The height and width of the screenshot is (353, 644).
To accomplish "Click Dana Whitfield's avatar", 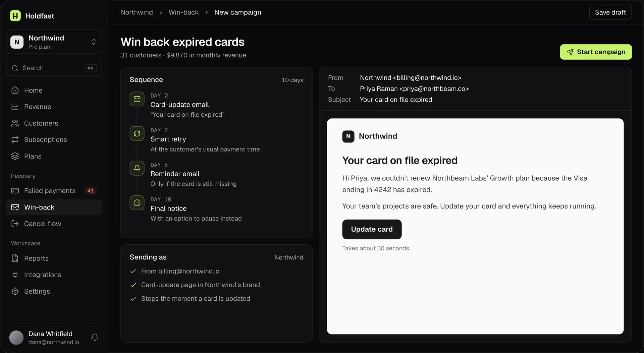I will tap(16, 338).
